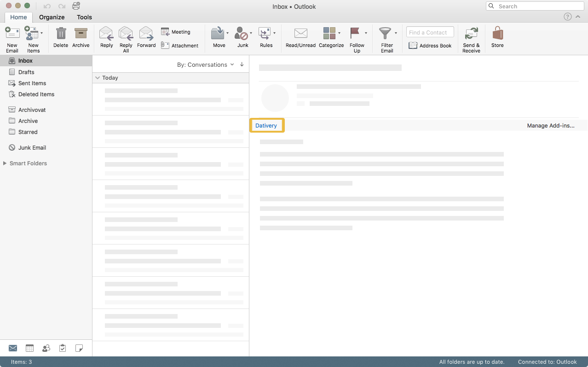Click the Move folder icon
Viewport: 588px width, 367px height.
tap(218, 34)
